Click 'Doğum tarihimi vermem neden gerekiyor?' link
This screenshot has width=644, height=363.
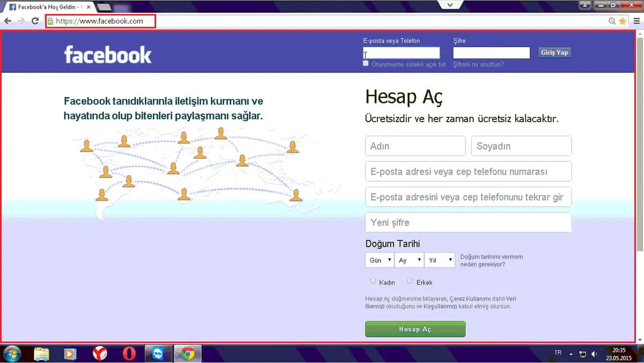click(x=492, y=261)
